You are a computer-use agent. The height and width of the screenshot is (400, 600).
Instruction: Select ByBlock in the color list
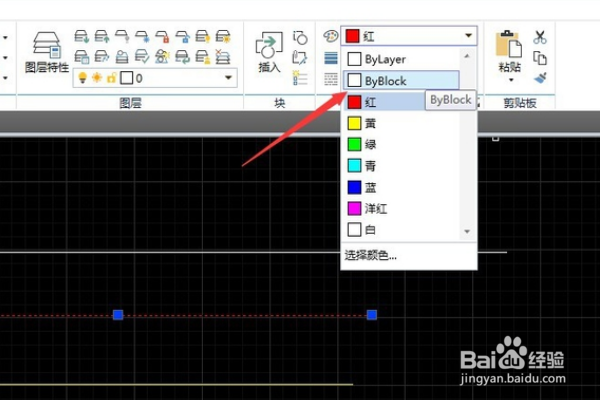point(401,80)
